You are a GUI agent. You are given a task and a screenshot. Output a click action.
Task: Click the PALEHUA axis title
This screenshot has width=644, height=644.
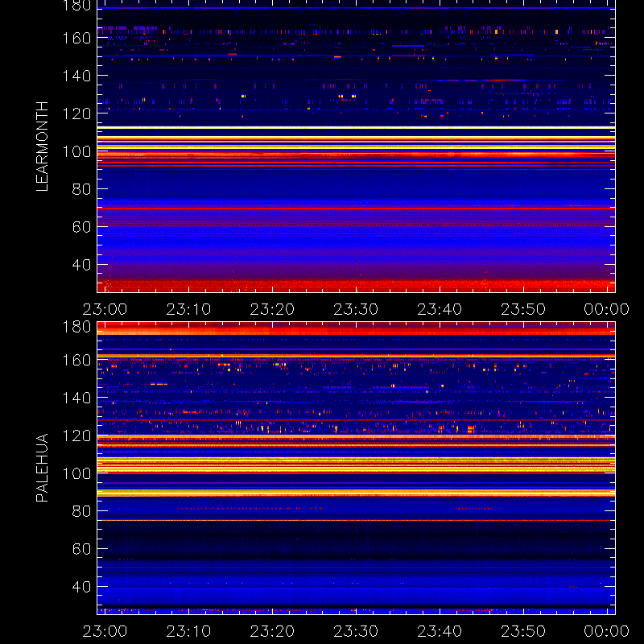pyautogui.click(x=43, y=468)
